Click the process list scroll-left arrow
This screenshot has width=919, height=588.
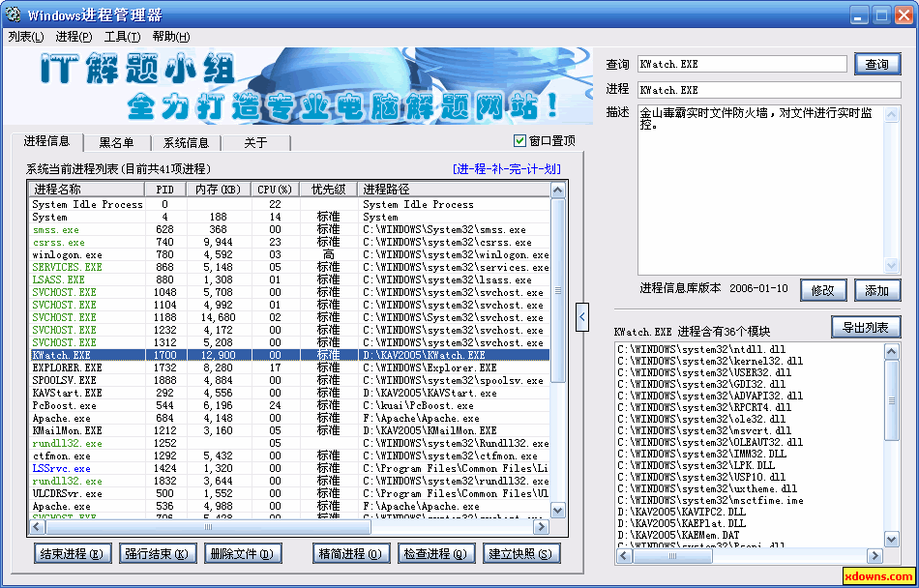point(37,527)
